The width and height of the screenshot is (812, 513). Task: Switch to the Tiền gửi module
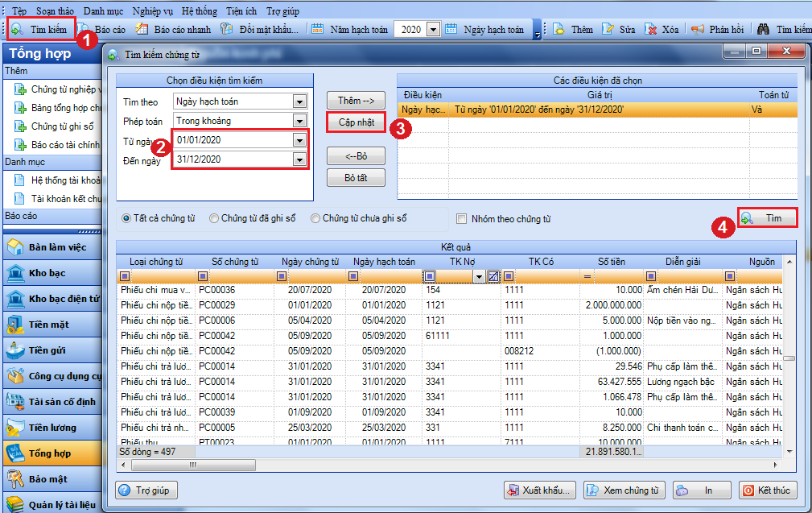click(52, 351)
